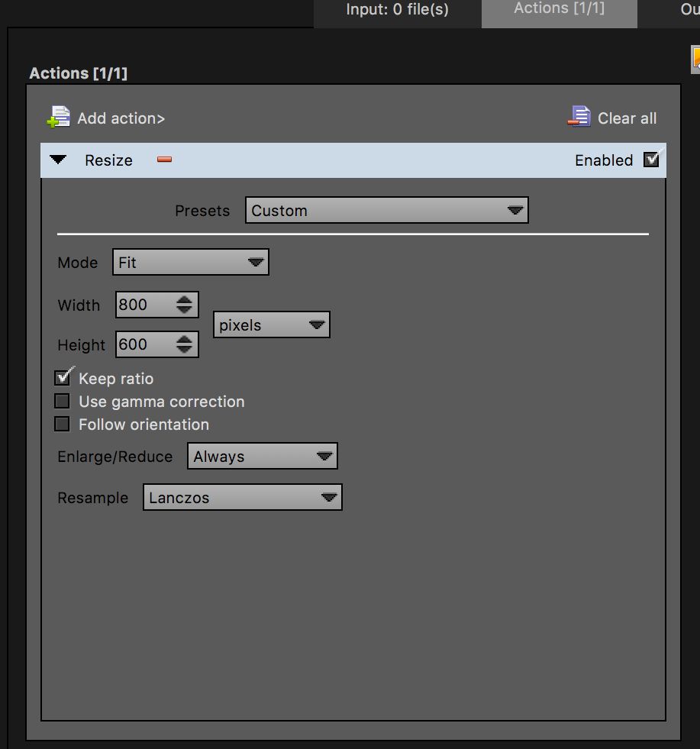Open the Resample dropdown showing Lanczos
The width and height of the screenshot is (700, 749).
click(243, 497)
